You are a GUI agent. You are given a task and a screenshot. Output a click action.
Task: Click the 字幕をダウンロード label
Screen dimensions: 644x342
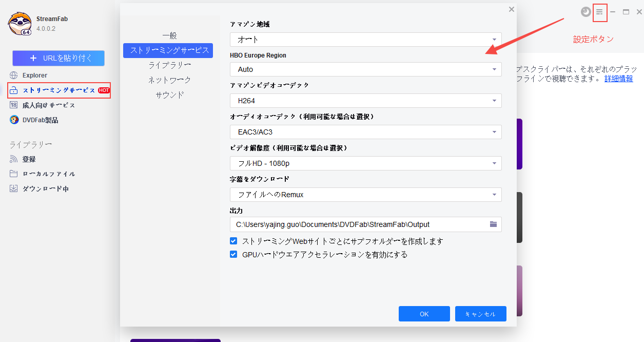260,179
